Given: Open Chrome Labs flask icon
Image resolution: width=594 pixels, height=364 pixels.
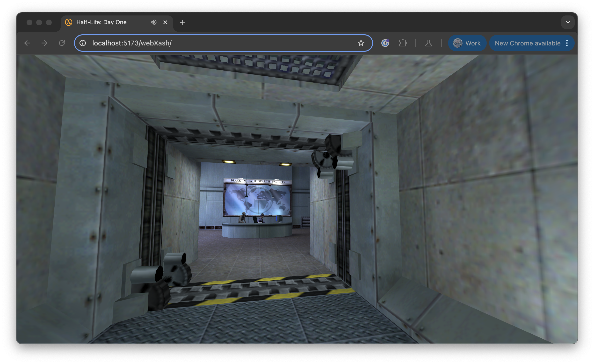Looking at the screenshot, I should pos(428,43).
